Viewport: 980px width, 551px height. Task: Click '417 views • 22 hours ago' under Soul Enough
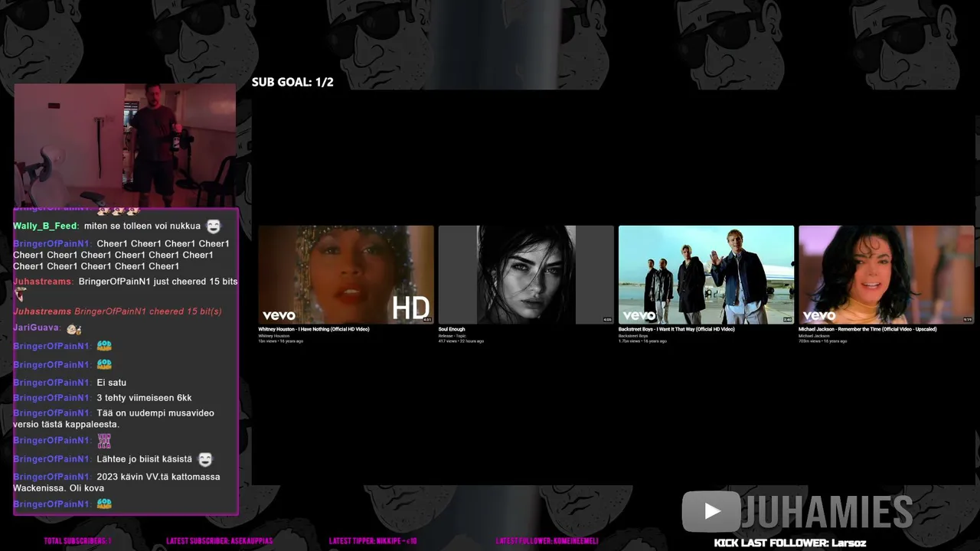pyautogui.click(x=461, y=341)
